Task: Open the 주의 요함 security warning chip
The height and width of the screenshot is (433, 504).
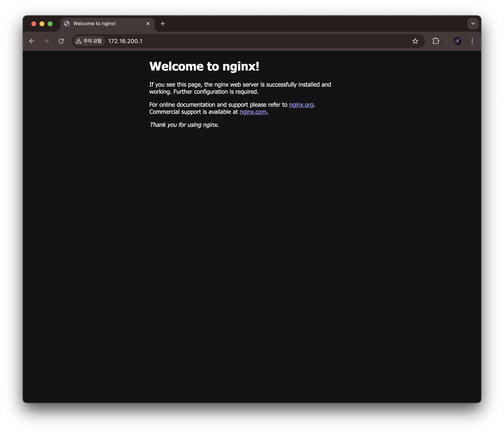Action: coord(89,41)
